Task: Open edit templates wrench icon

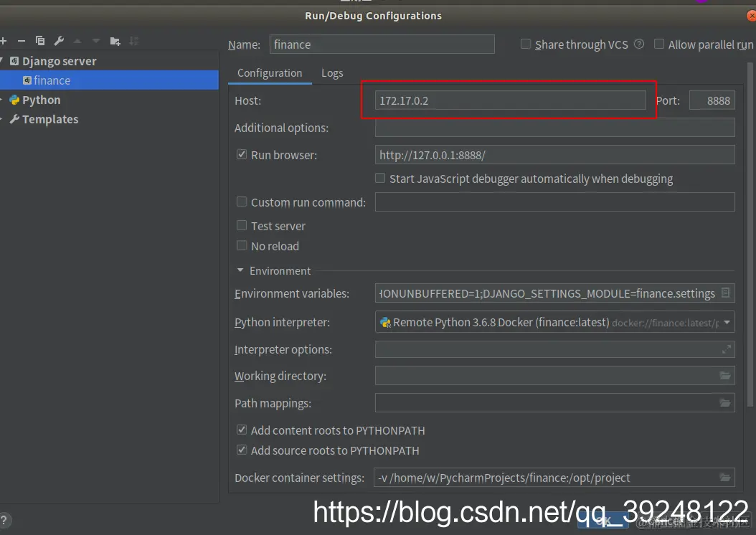Action: point(59,41)
